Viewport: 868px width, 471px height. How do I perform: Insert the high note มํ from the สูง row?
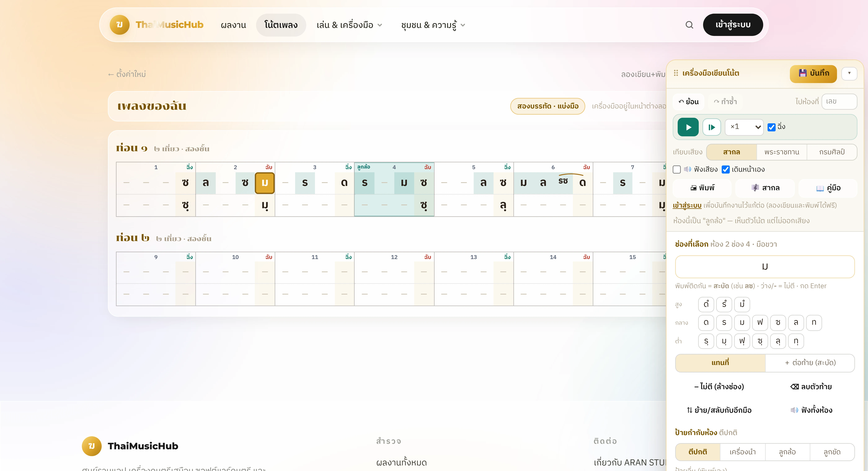click(742, 304)
